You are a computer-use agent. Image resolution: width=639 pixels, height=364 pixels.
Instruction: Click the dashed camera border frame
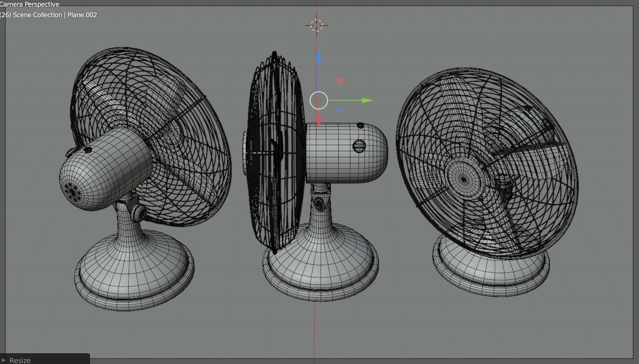click(x=6, y=186)
